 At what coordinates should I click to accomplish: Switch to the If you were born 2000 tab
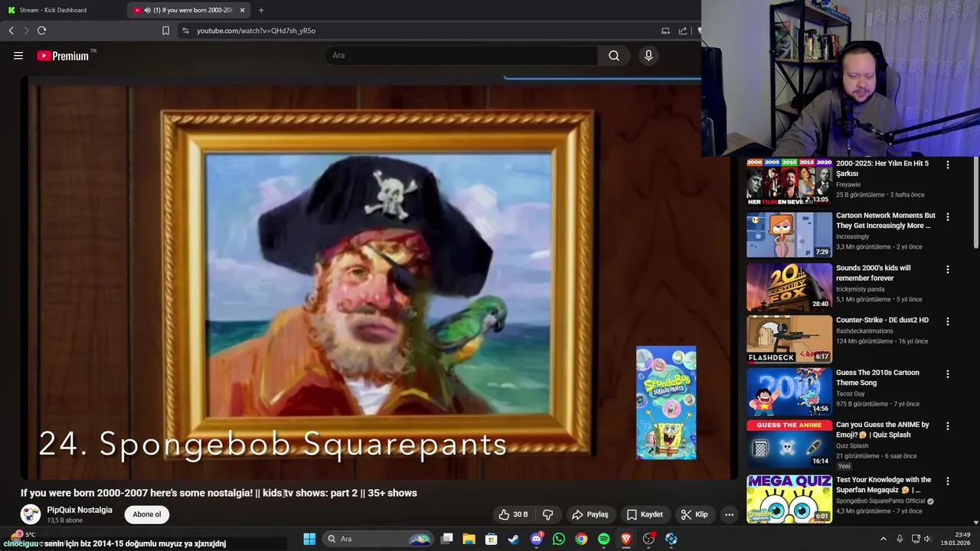(190, 10)
